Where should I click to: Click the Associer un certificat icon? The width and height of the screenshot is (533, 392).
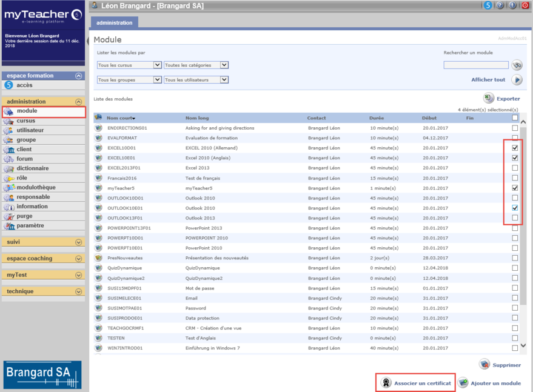pos(386,383)
